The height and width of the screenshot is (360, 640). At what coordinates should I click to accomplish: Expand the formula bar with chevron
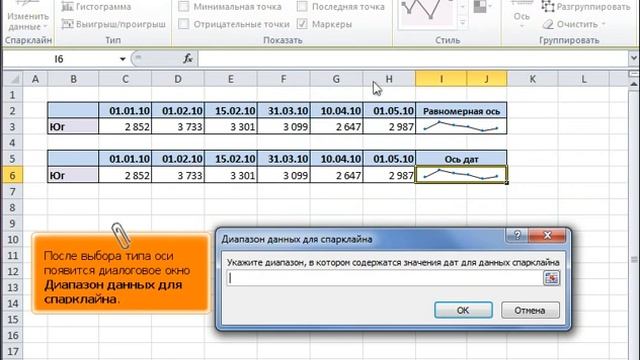tap(633, 59)
